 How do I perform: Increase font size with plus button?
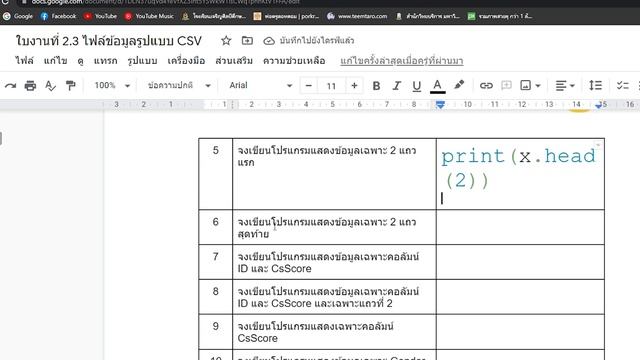[354, 86]
